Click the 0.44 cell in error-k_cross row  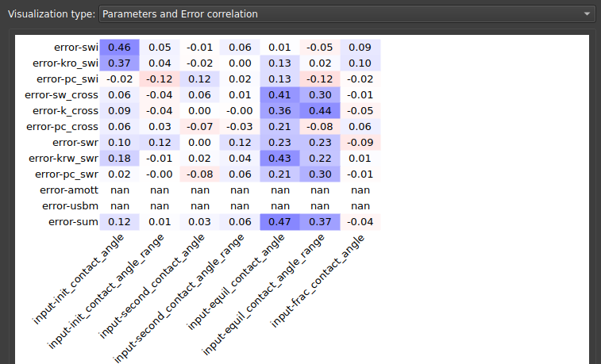320,110
